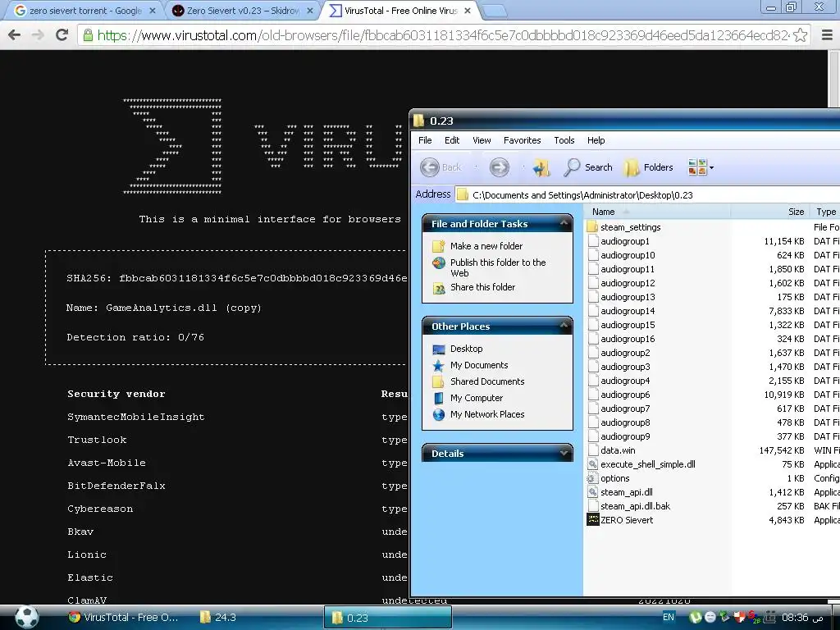The height and width of the screenshot is (630, 840).
Task: Go up one folder level in Explorer
Action: click(x=541, y=167)
